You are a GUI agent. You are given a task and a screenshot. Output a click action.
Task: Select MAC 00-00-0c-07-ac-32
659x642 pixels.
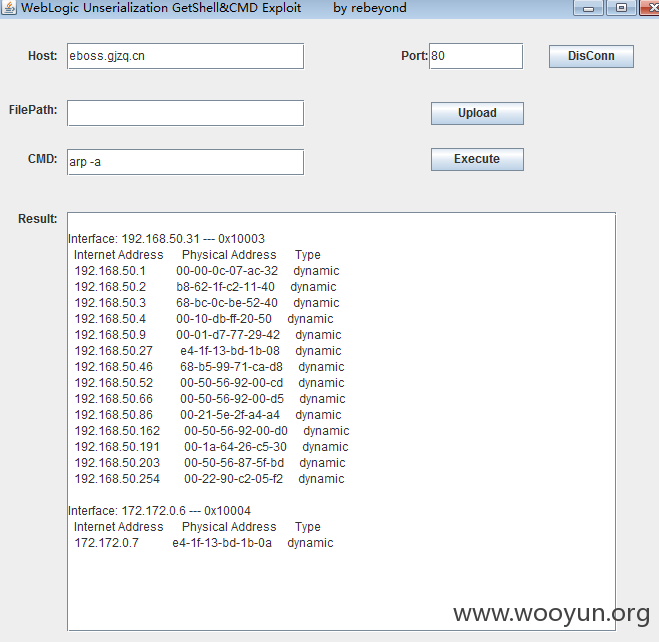227,271
